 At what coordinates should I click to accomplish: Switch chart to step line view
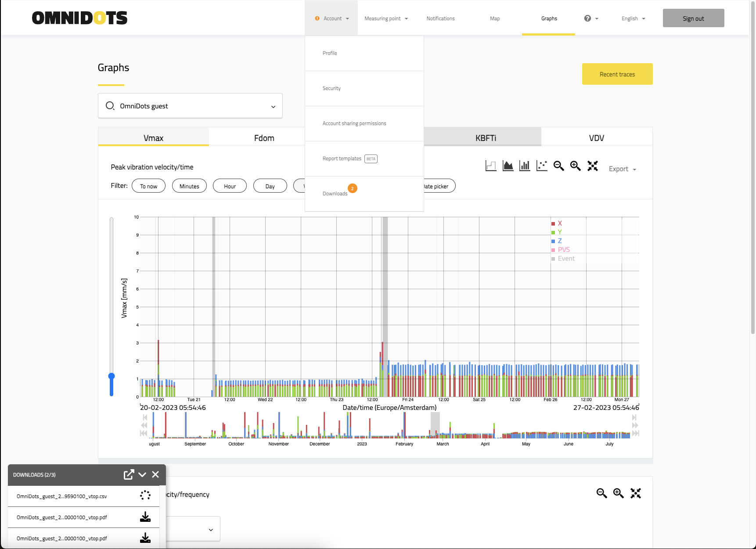(x=491, y=166)
